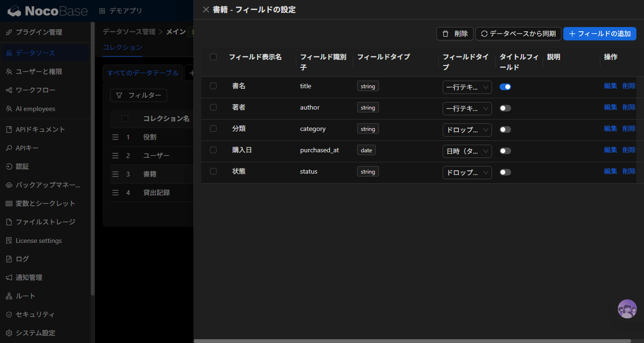Image resolution: width=644 pixels, height=343 pixels.
Task: Click the ルート hierarchy icon
Action: [x=9, y=296]
